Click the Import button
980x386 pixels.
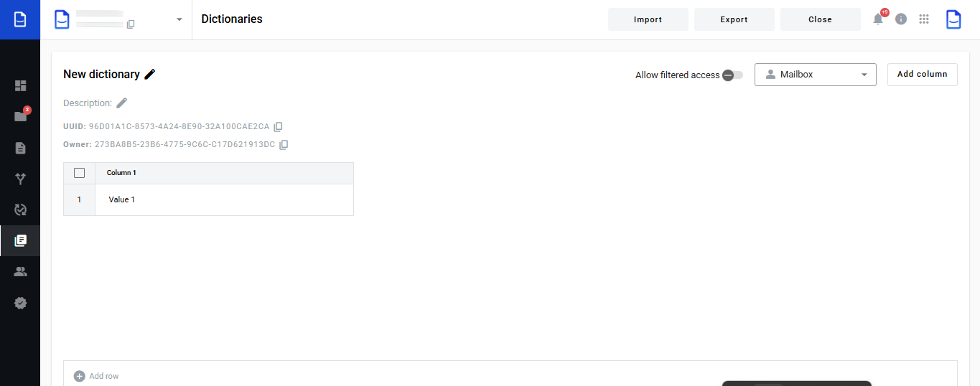coord(648,19)
